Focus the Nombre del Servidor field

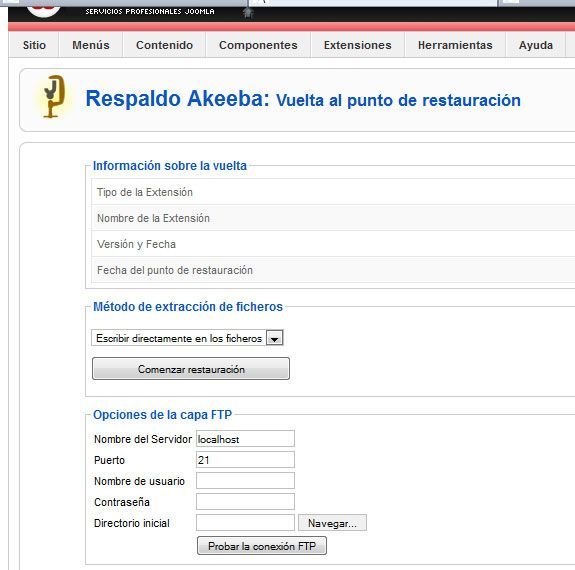(245, 439)
